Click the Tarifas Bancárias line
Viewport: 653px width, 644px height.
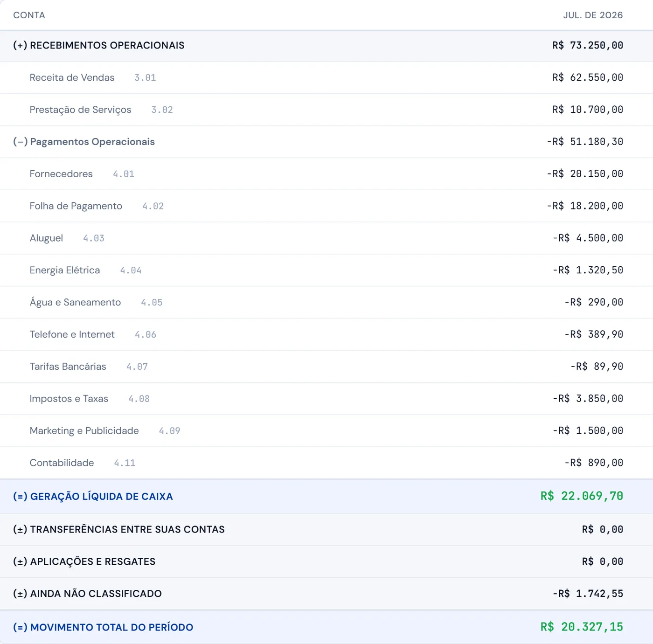[326, 367]
